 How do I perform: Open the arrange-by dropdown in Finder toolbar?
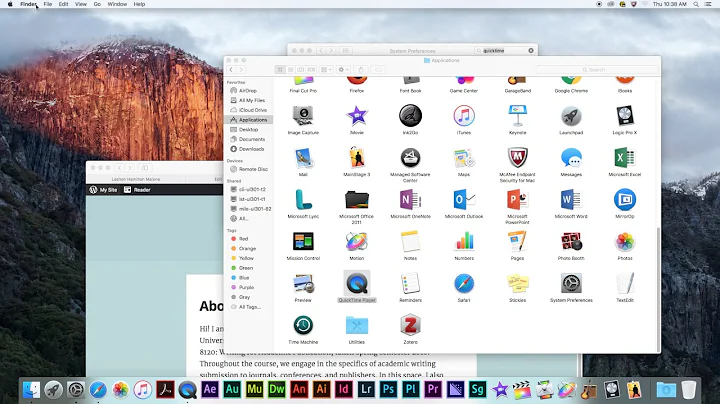tap(326, 70)
